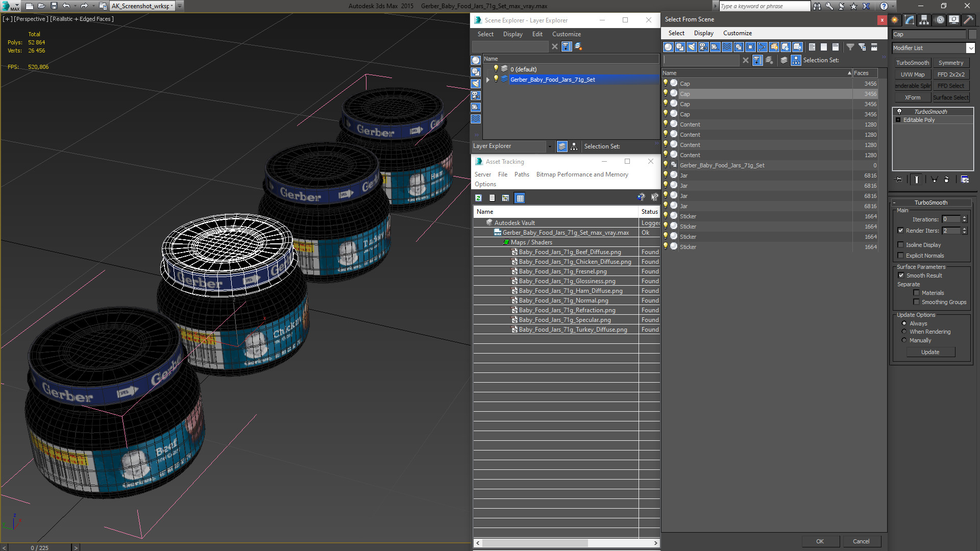
Task: Select Manually update option
Action: tap(904, 340)
